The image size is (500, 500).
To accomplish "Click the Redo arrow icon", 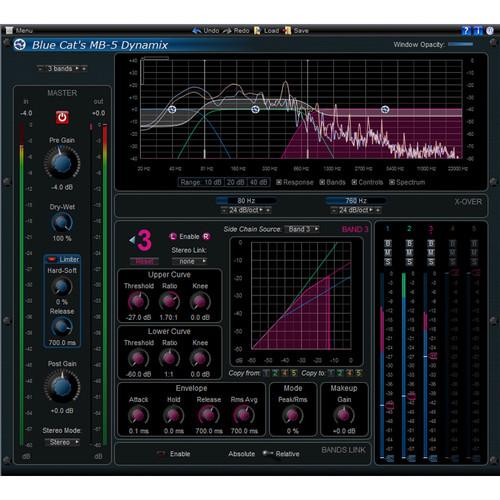I will [227, 31].
